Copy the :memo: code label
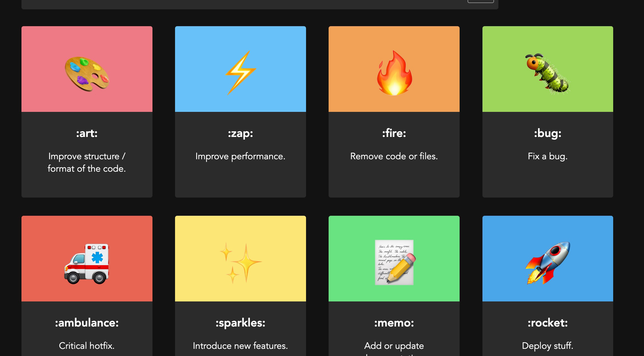This screenshot has height=356, width=644. [394, 323]
